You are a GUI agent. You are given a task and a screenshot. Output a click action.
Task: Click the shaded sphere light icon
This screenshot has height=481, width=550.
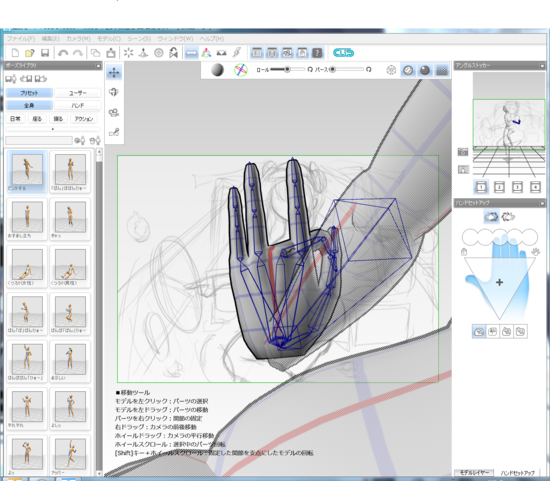click(217, 70)
